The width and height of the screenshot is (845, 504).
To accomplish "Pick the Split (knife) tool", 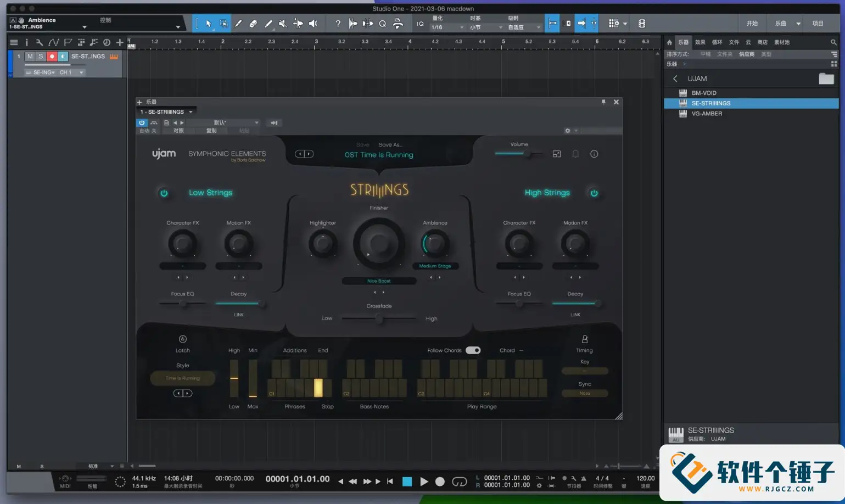I will 238,24.
